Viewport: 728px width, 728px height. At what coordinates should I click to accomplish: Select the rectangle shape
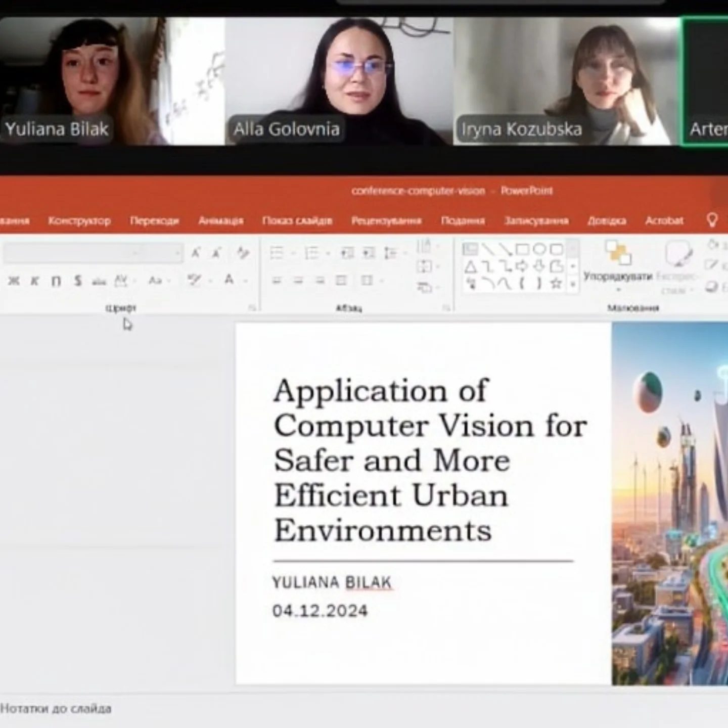(522, 249)
